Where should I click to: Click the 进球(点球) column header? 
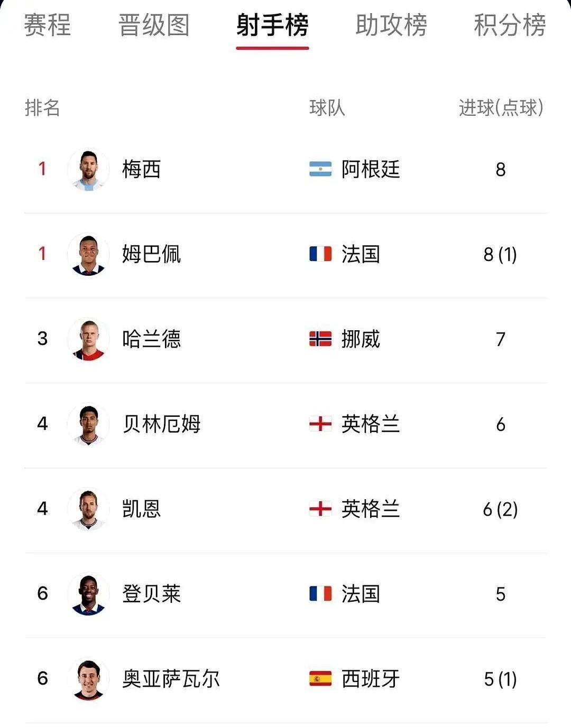tap(501, 108)
